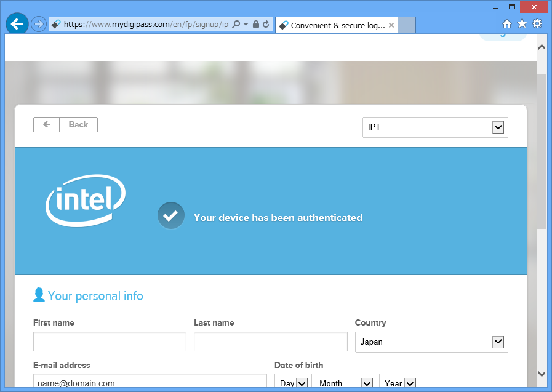Click the site favicon in address bar
This screenshot has width=552, height=392.
pyautogui.click(x=56, y=24)
